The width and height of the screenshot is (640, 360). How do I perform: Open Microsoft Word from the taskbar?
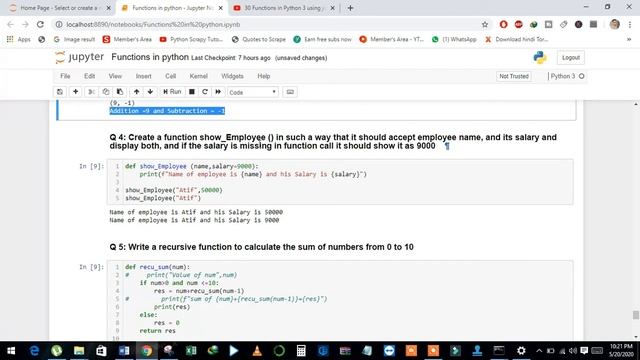(x=124, y=351)
